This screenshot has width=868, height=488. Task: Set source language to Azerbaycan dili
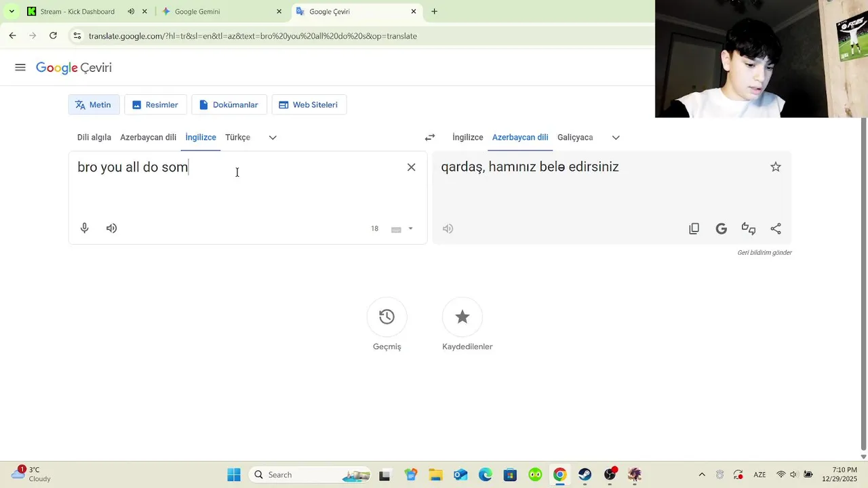pos(148,138)
